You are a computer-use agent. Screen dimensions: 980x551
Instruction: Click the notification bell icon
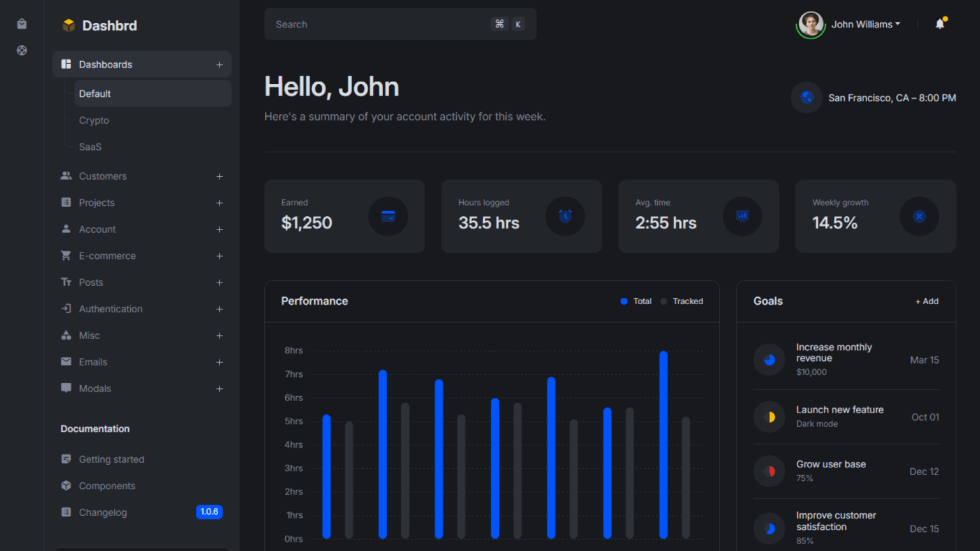[940, 24]
